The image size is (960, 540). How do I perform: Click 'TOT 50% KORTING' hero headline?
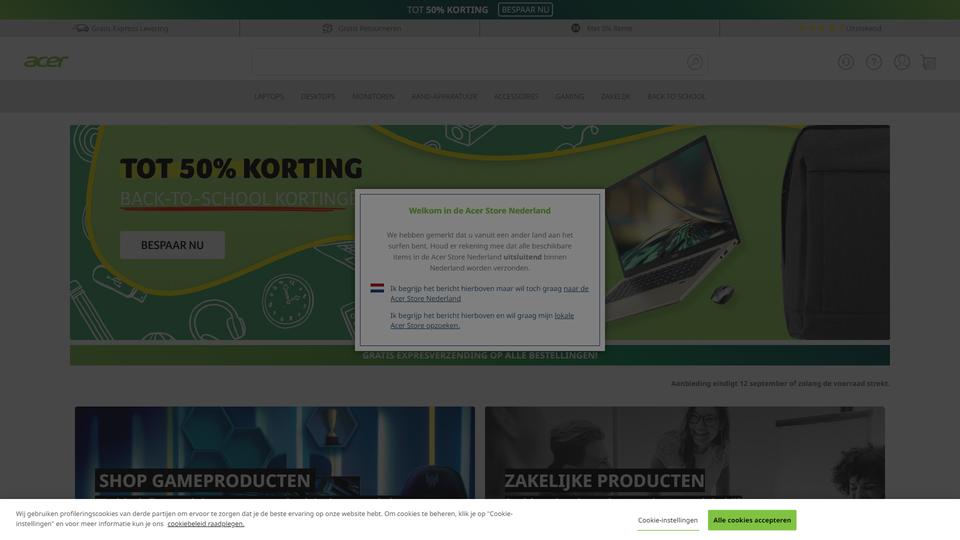coord(241,168)
